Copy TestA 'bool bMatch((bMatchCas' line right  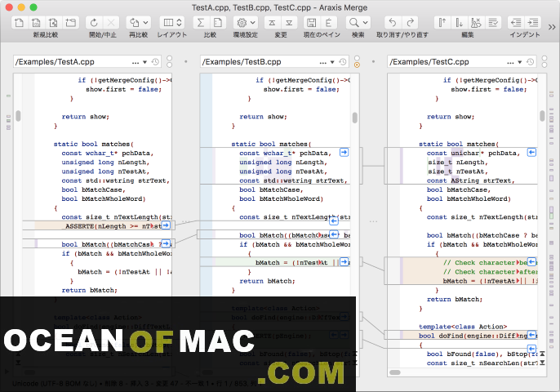tap(166, 243)
